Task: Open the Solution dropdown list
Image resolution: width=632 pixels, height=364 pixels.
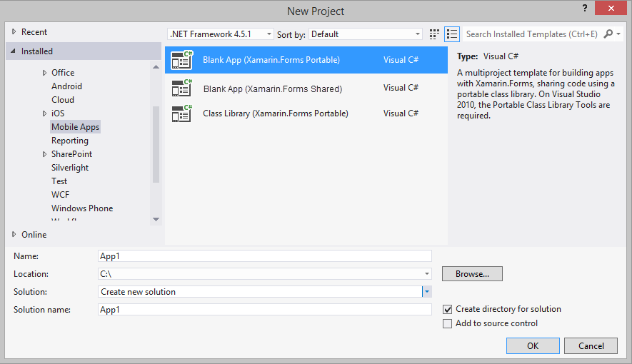Action: pos(426,292)
